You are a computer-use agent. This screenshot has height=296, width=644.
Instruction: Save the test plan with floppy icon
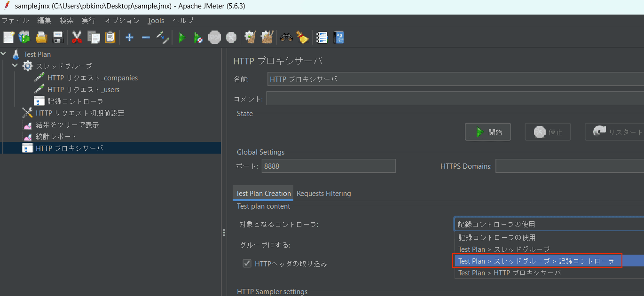(58, 38)
